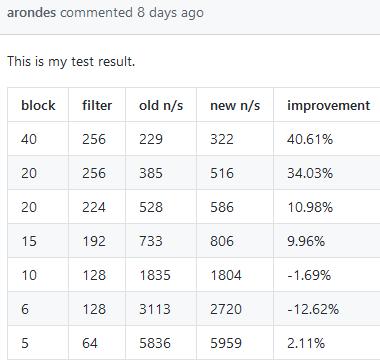Screen dimensions: 380x363
Task: Click the 9.96% improvement cell
Action: pos(327,241)
